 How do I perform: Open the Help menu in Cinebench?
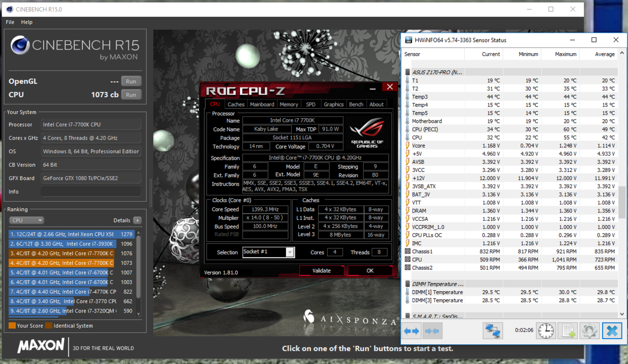(x=27, y=22)
